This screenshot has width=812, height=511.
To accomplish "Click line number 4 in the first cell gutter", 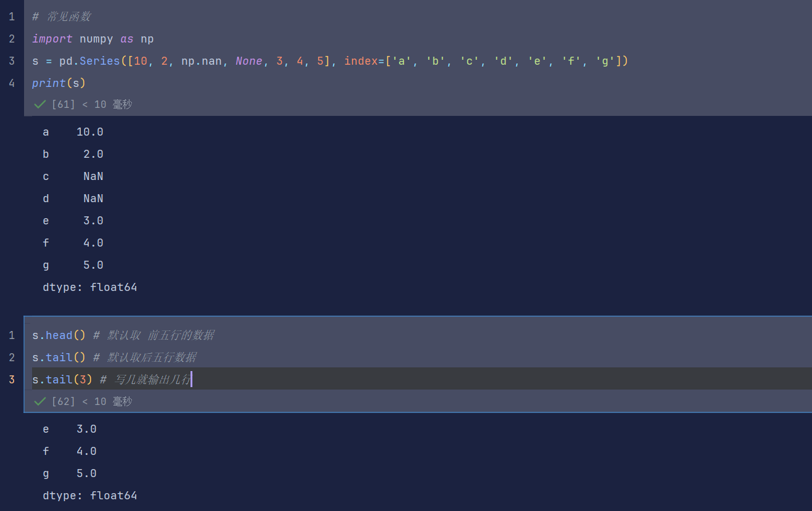I will point(12,83).
